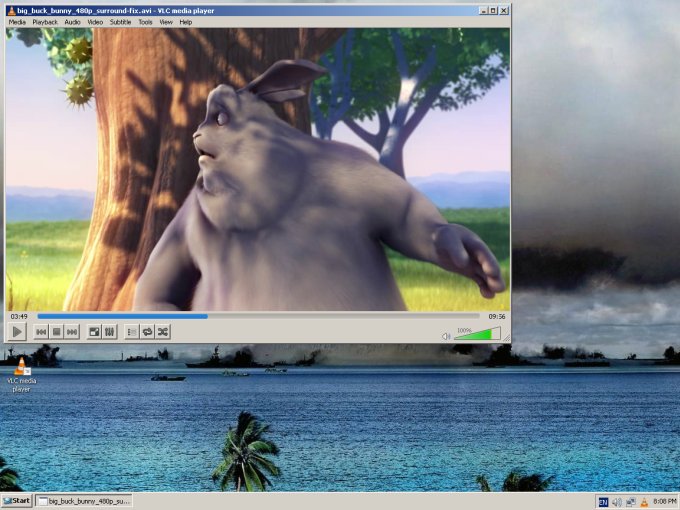Open the Video menu
This screenshot has height=510, width=680.
(x=95, y=22)
